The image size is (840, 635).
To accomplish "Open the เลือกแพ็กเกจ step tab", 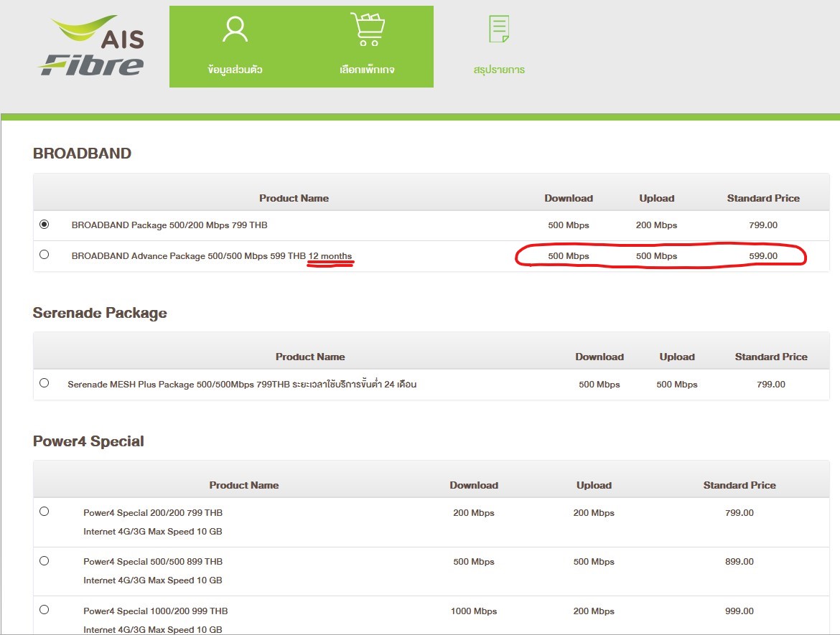I will point(368,47).
